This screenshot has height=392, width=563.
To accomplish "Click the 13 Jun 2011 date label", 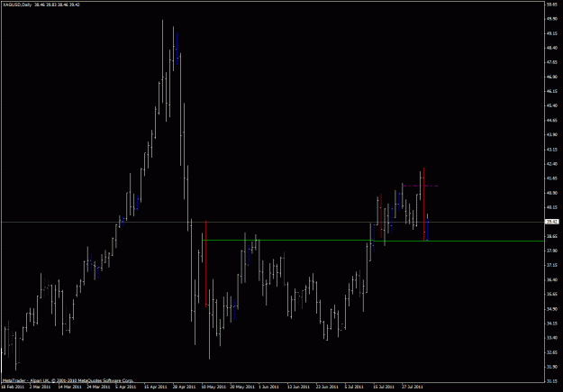I will click(299, 387).
